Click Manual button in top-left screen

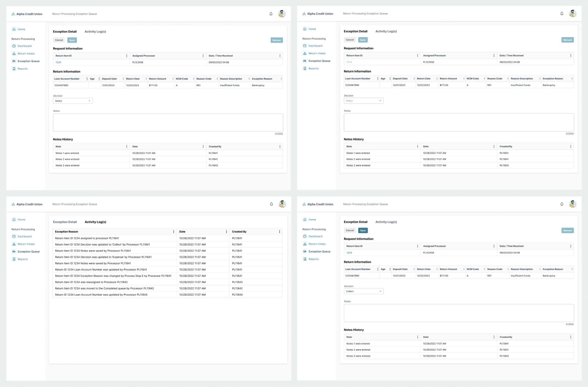pos(277,40)
